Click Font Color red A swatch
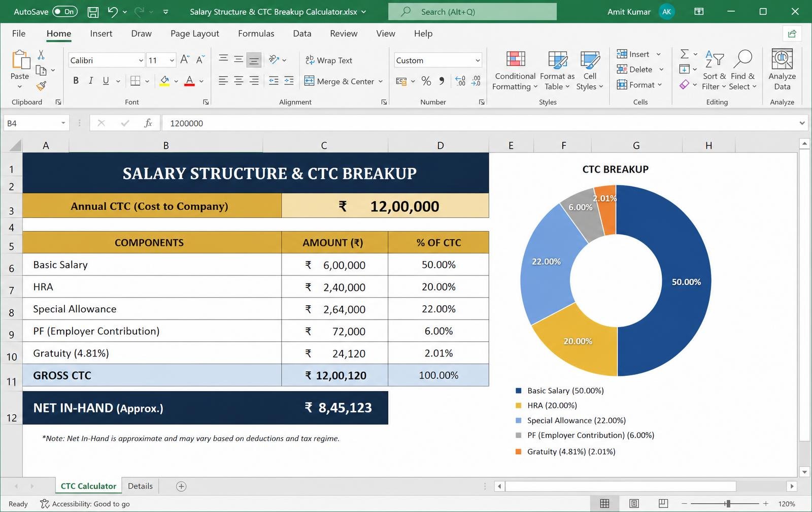812x512 pixels. (x=189, y=81)
